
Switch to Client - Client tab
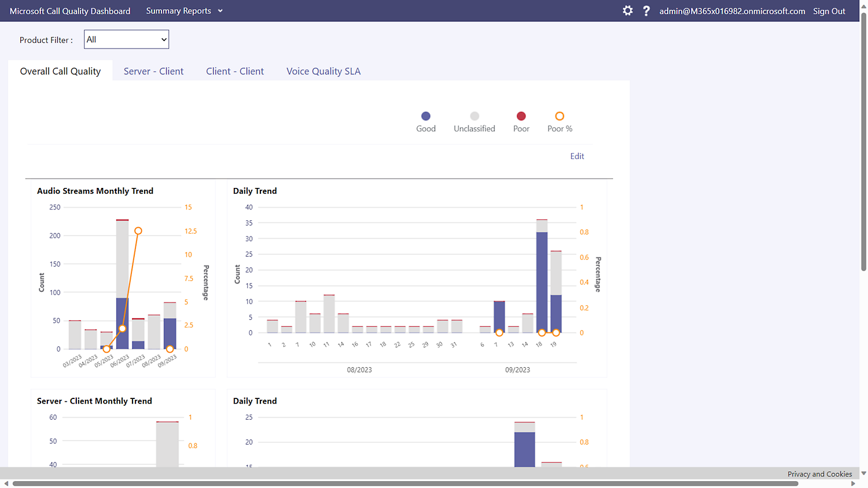point(235,71)
